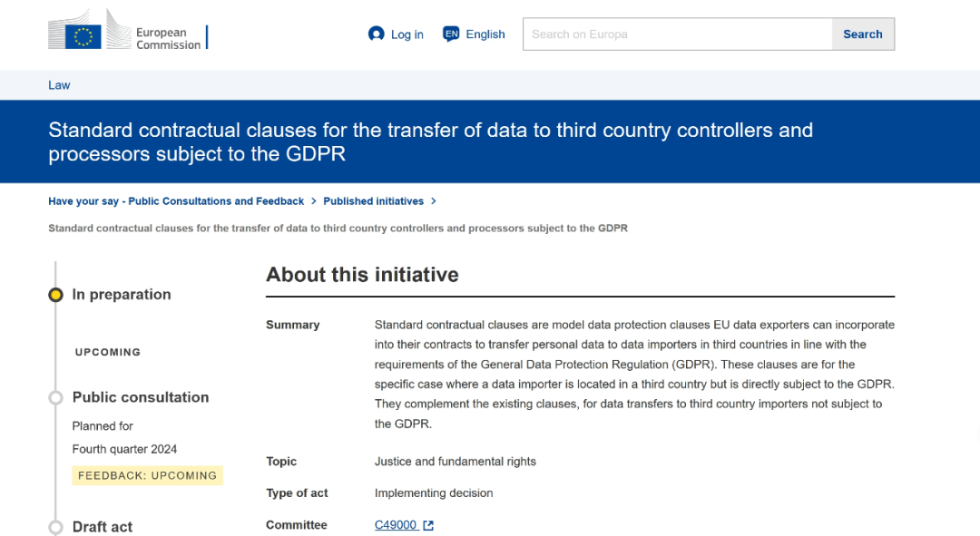980x536 pixels.
Task: Open the Log in link
Action: 407,34
